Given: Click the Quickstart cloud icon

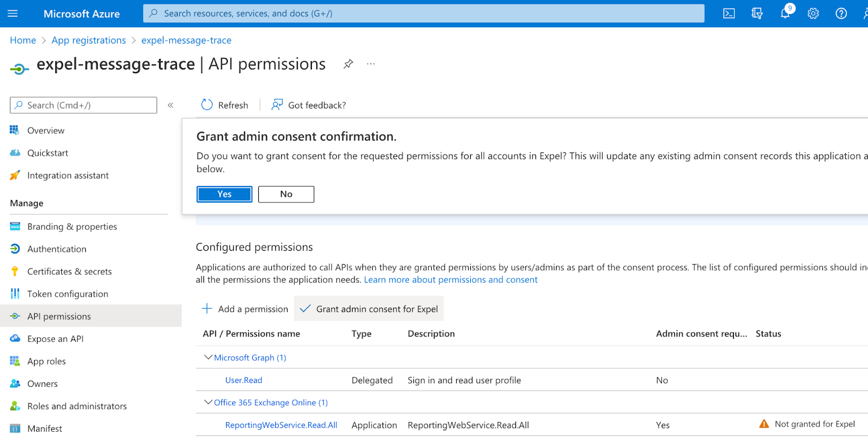Looking at the screenshot, I should click(15, 153).
